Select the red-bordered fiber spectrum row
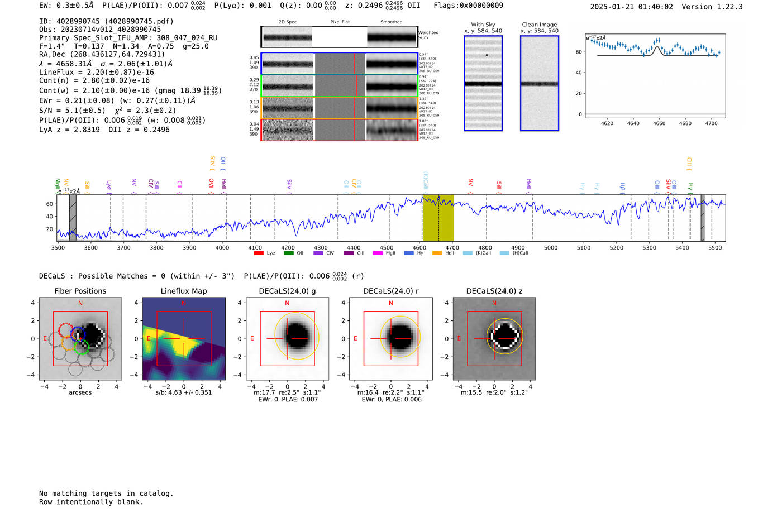 339,130
